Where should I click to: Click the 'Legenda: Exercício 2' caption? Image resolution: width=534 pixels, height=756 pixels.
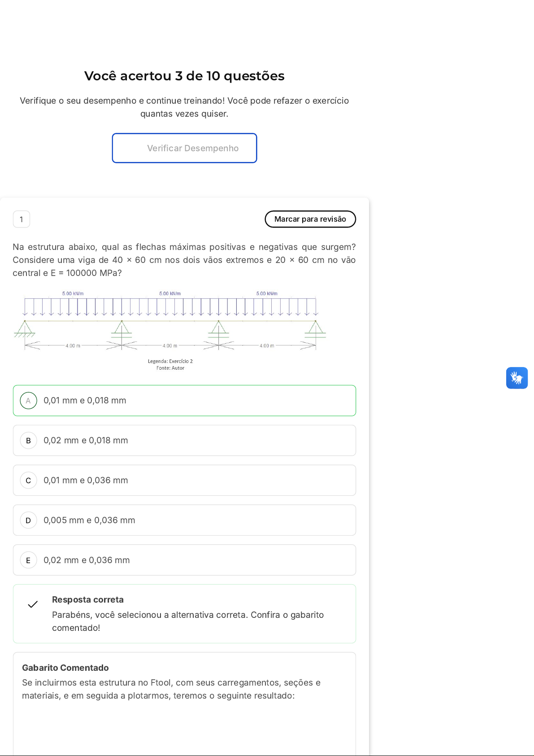[170, 361]
